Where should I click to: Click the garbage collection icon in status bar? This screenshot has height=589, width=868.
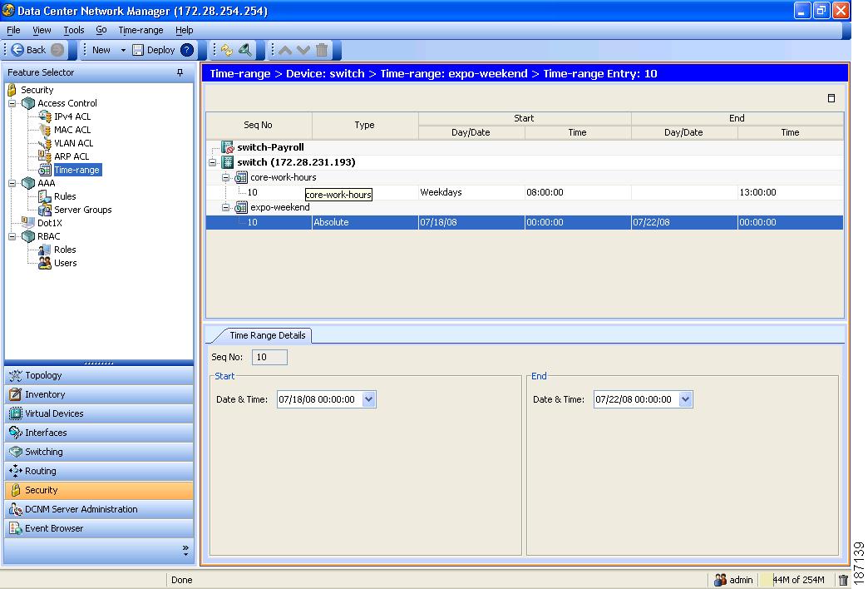pyautogui.click(x=843, y=580)
